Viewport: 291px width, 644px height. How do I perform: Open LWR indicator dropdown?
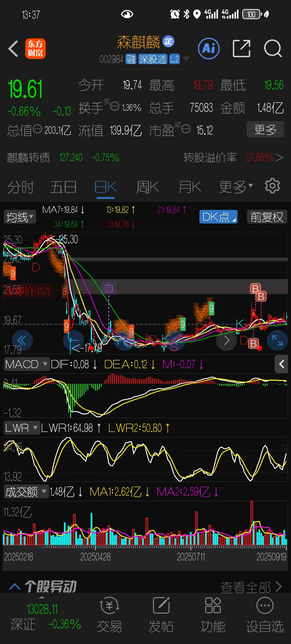coord(21,428)
